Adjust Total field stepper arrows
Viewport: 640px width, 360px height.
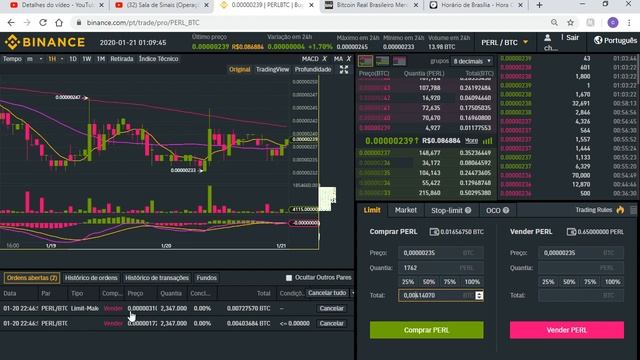pos(479,296)
